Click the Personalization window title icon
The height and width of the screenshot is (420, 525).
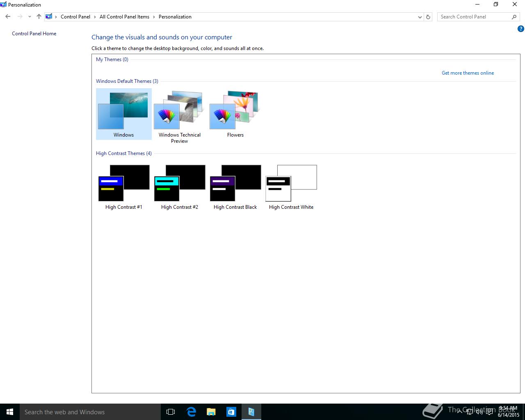point(3,5)
